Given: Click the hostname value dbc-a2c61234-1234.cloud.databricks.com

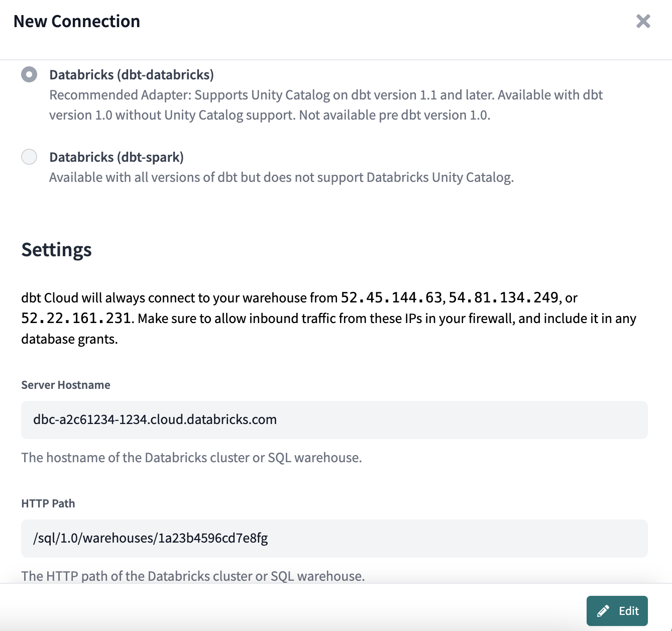Looking at the screenshot, I should point(154,420).
